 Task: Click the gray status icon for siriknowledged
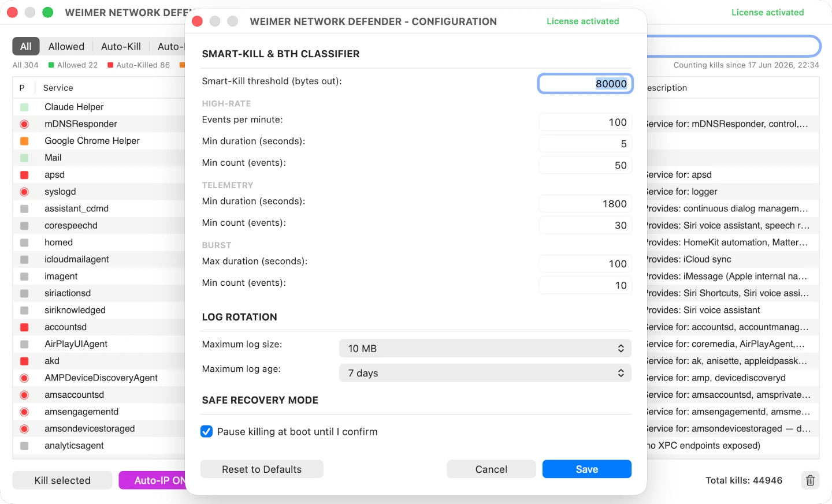(24, 311)
